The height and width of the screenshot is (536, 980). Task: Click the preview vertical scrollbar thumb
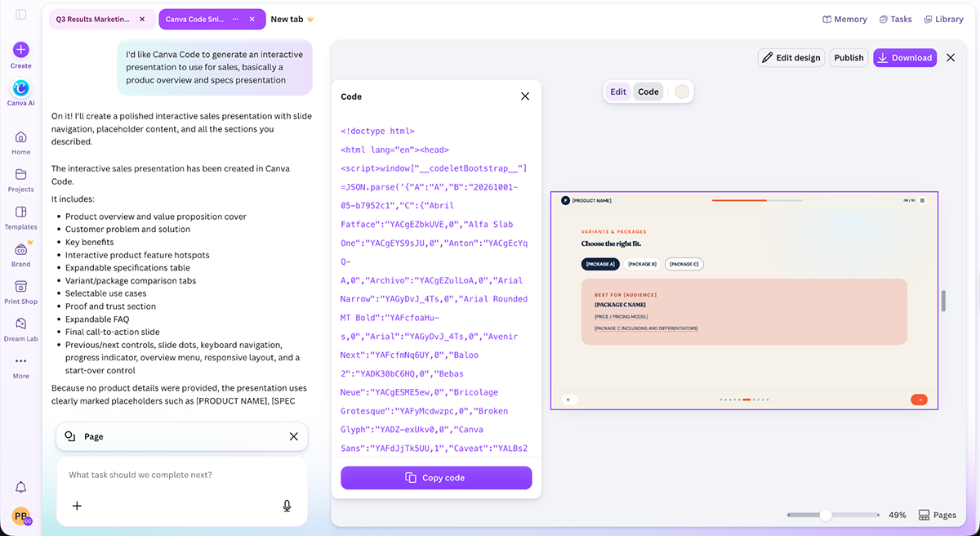[942, 301]
